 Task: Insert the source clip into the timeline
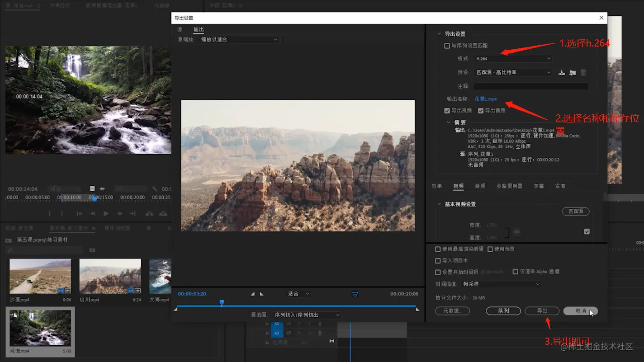click(x=149, y=213)
